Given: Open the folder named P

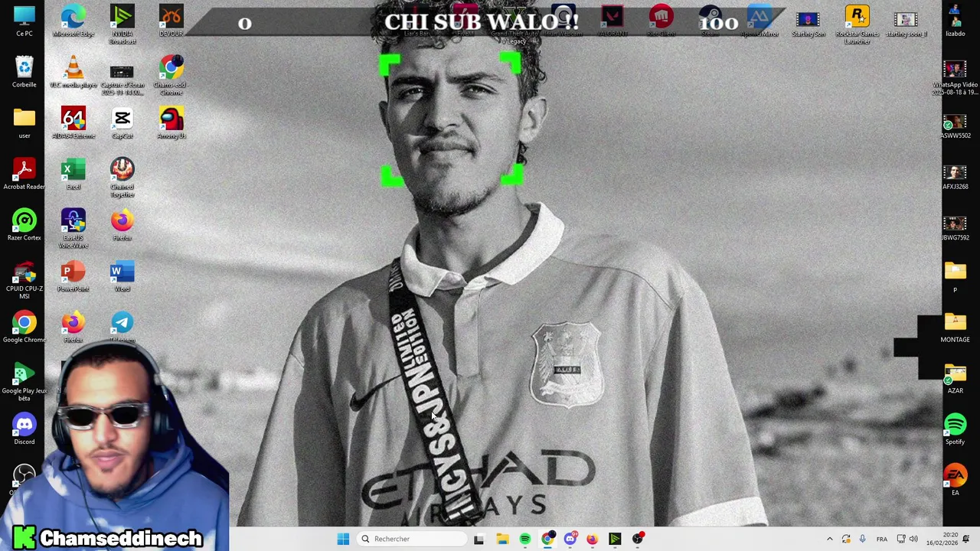Looking at the screenshot, I should (955, 275).
